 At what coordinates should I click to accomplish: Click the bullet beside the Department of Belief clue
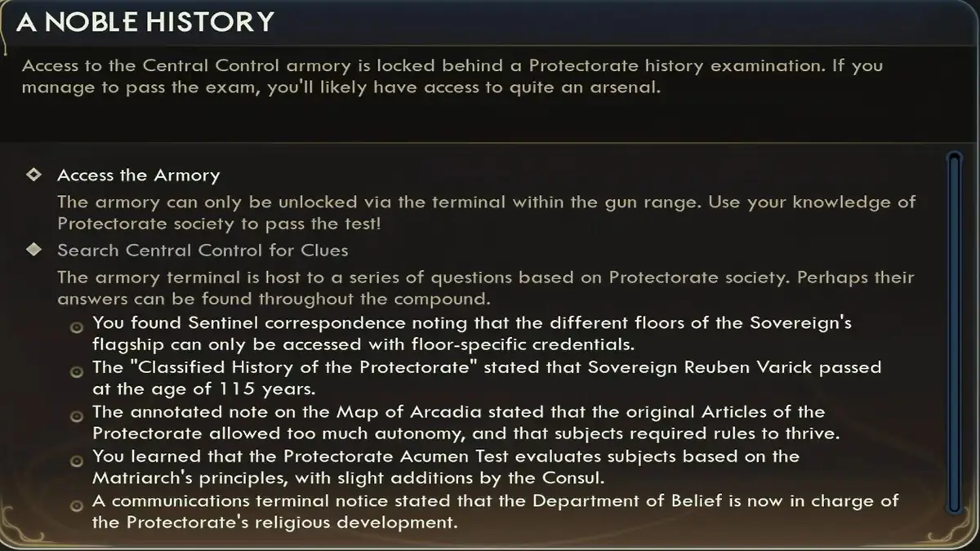[x=77, y=505]
